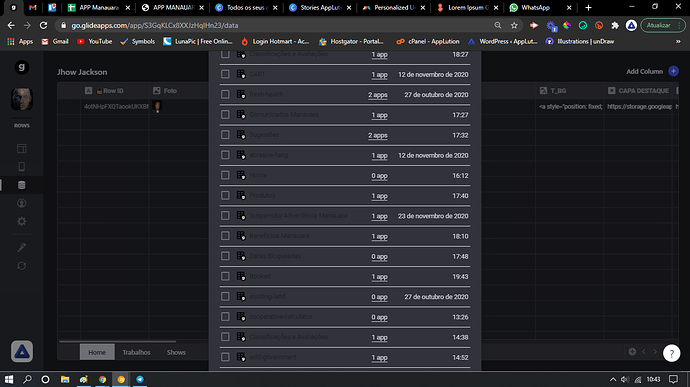690x387 pixels.
Task: Tick the checkbox next to fresh-health
Action: (225, 94)
